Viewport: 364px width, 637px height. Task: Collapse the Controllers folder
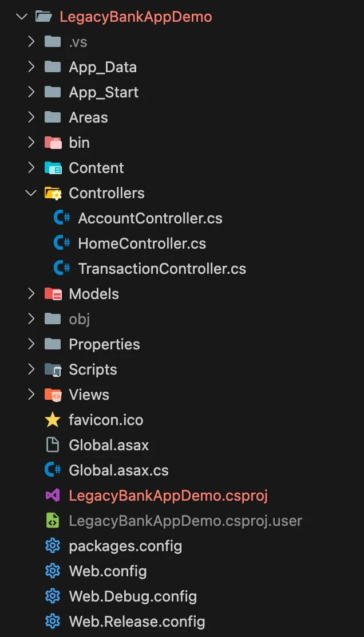coord(31,193)
